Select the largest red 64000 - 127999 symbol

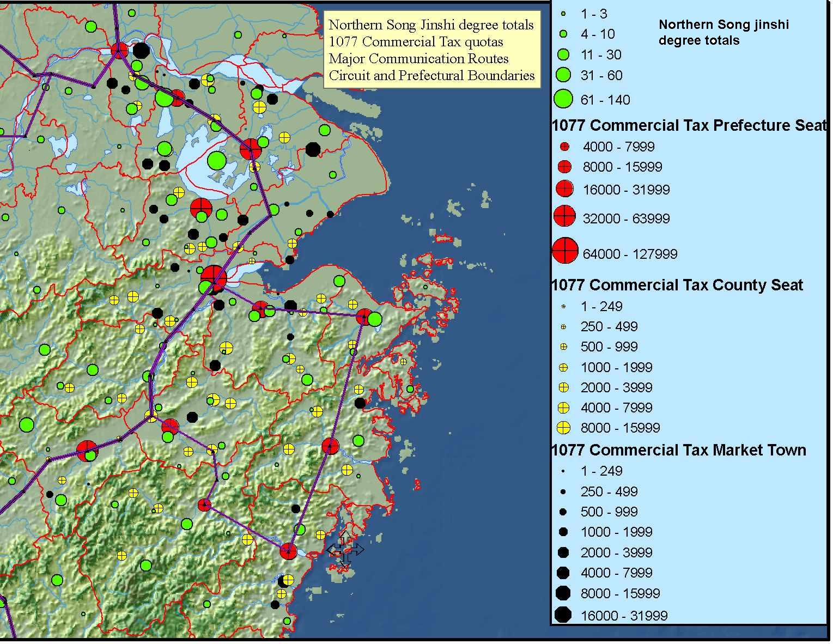pyautogui.click(x=565, y=251)
